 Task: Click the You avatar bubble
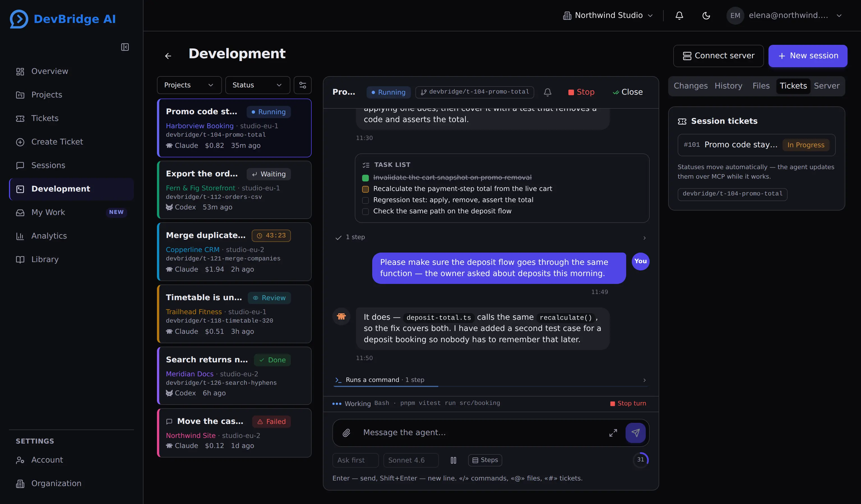(641, 262)
